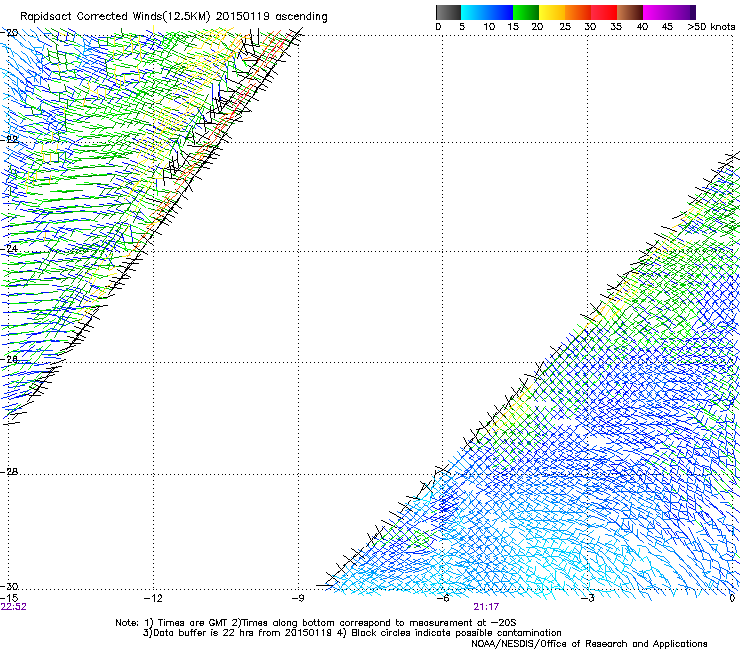Click the cyan 5-10 knots legend color

click(474, 12)
